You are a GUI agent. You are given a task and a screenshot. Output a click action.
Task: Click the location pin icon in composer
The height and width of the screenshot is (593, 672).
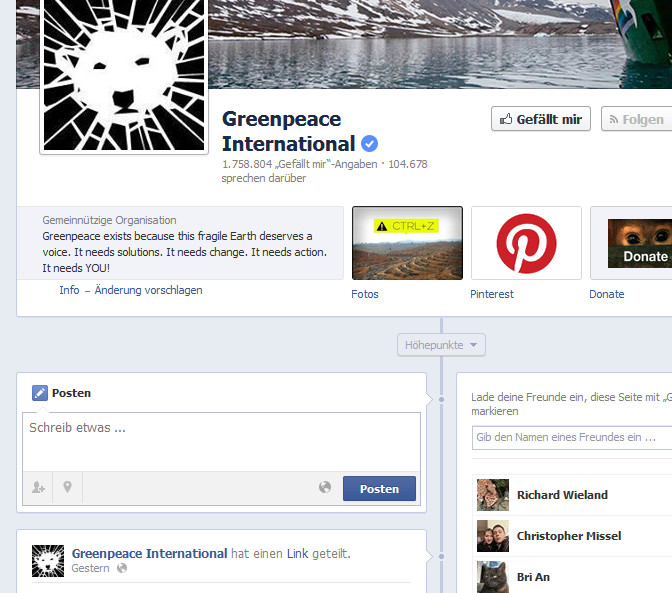tap(67, 487)
